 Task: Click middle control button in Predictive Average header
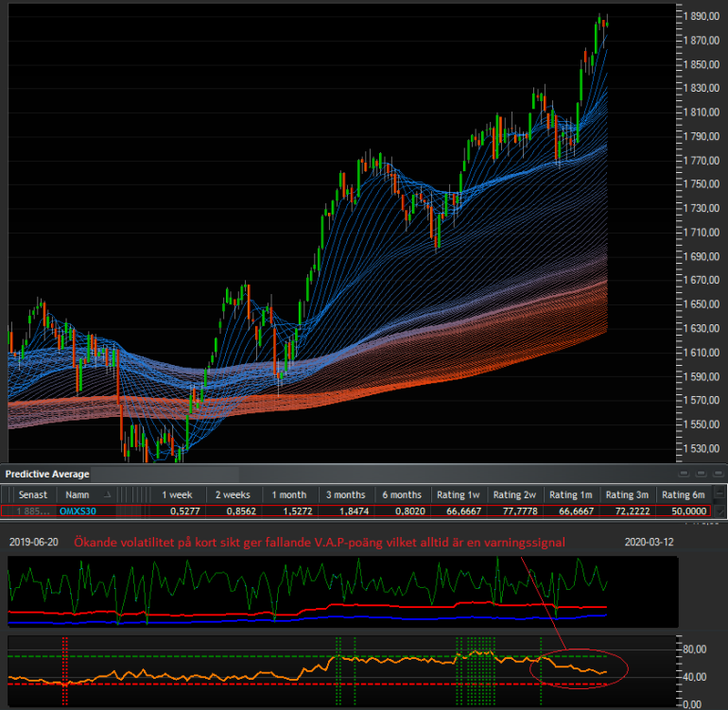(x=702, y=474)
